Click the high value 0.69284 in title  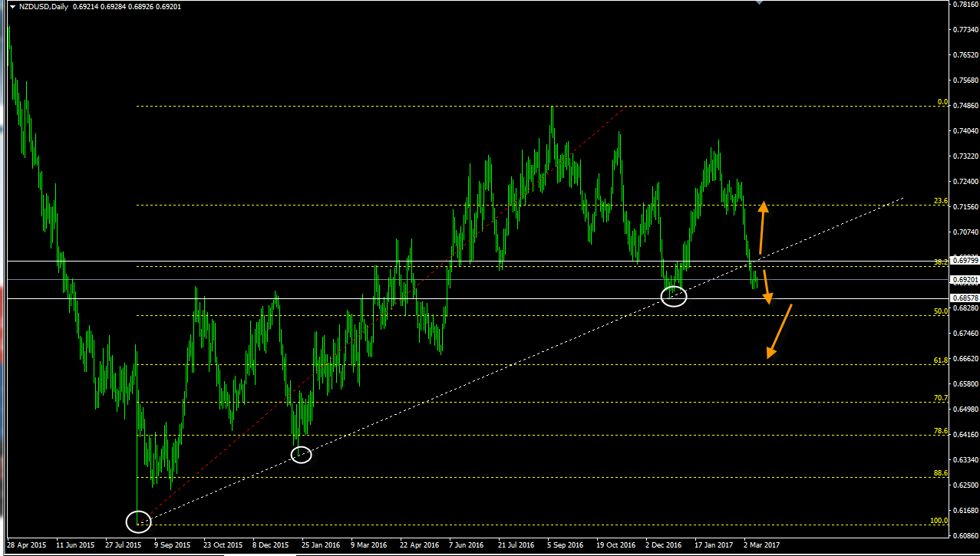[112, 6]
